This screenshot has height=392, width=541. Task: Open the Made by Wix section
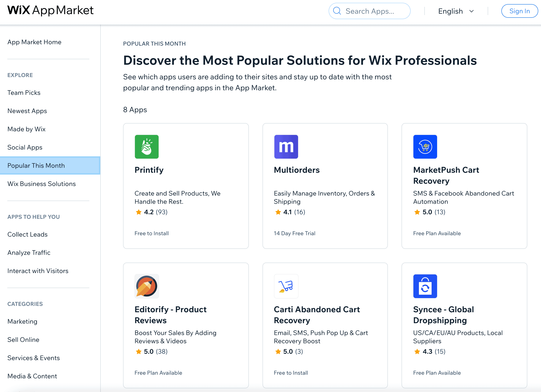pyautogui.click(x=26, y=129)
